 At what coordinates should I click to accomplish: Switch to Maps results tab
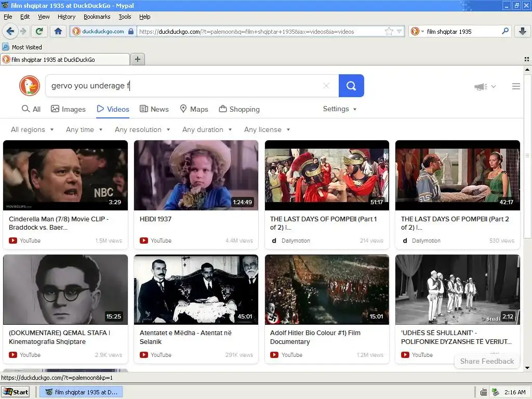(x=194, y=109)
